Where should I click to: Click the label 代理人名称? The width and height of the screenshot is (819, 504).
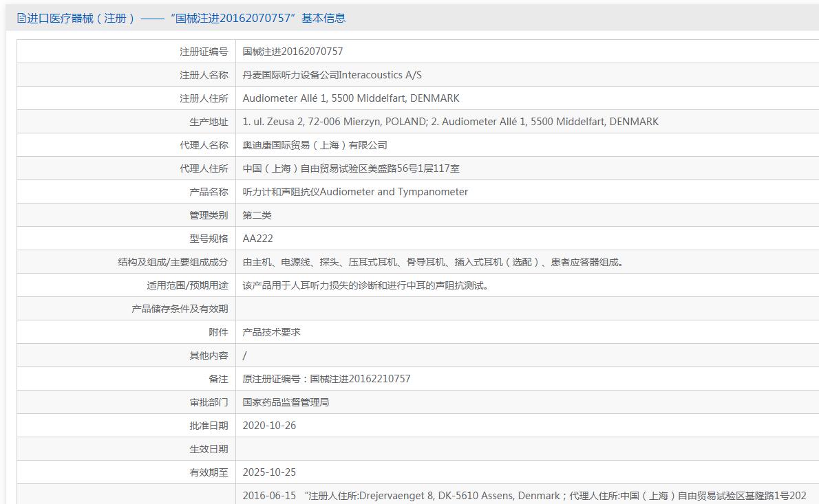pyautogui.click(x=204, y=146)
